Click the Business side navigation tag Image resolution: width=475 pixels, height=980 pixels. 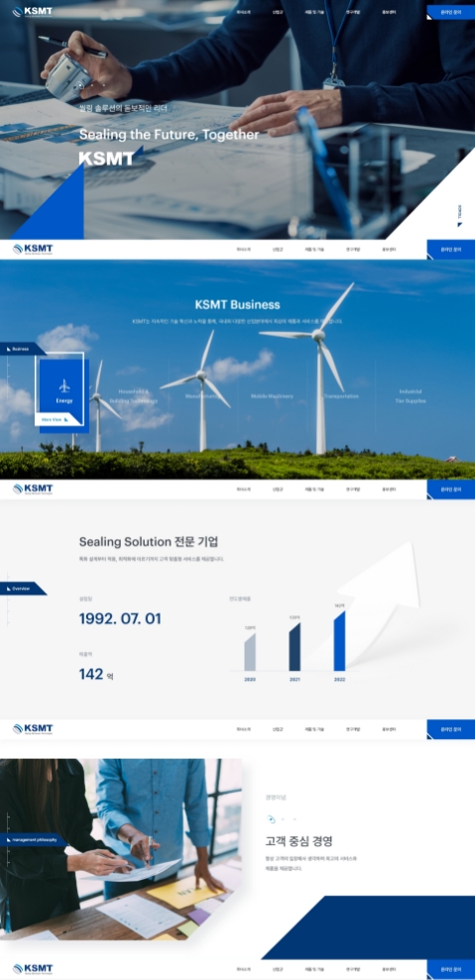[x=23, y=349]
